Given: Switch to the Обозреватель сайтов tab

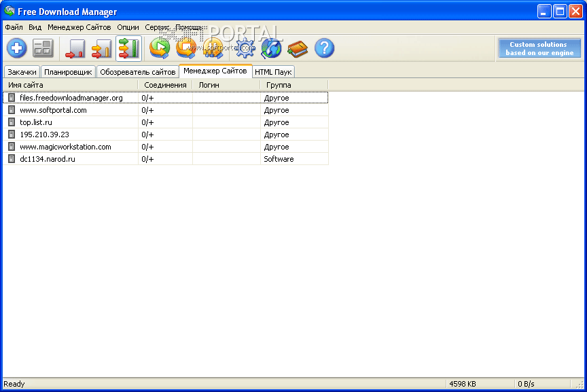Looking at the screenshot, I should [137, 72].
